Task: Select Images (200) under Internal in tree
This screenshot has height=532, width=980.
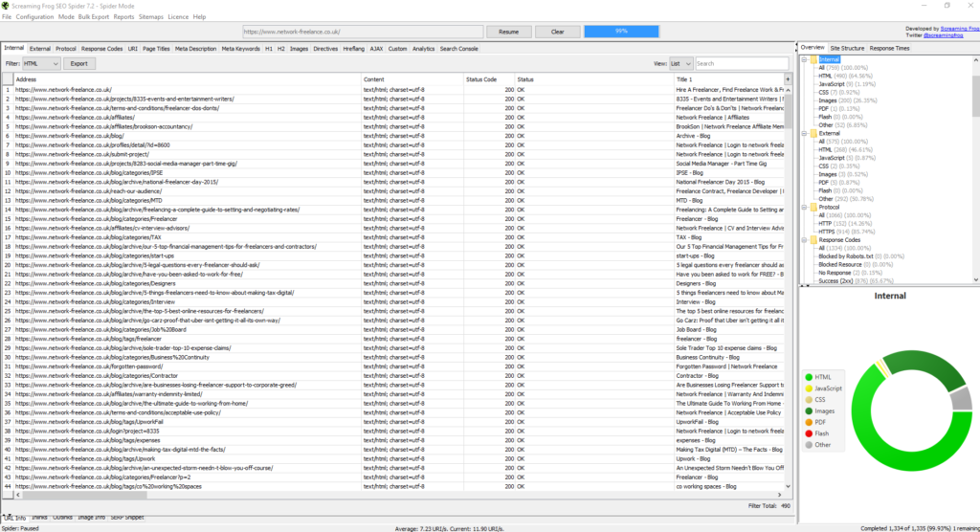Action: pyautogui.click(x=848, y=100)
